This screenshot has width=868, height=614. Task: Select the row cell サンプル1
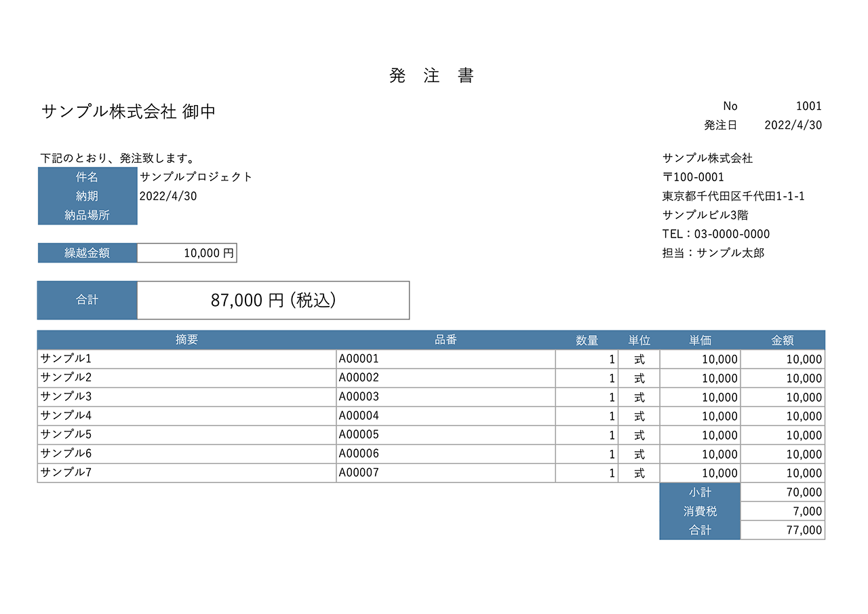coord(187,359)
